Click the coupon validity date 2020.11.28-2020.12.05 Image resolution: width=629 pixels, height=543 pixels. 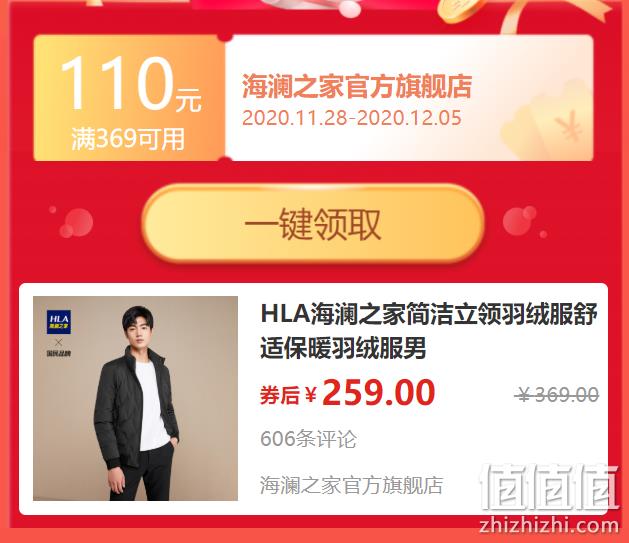pos(352,118)
